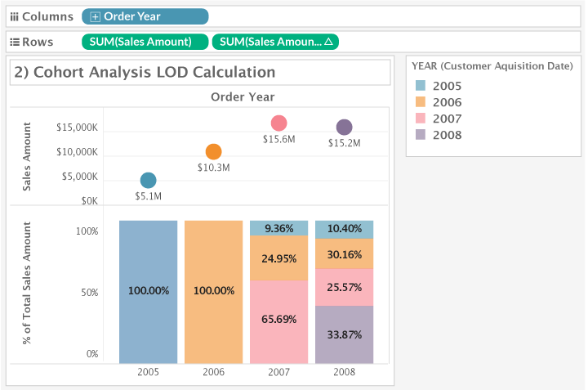Select the 24.95% segment in 2007 bar
The height and width of the screenshot is (390, 588).
click(278, 258)
